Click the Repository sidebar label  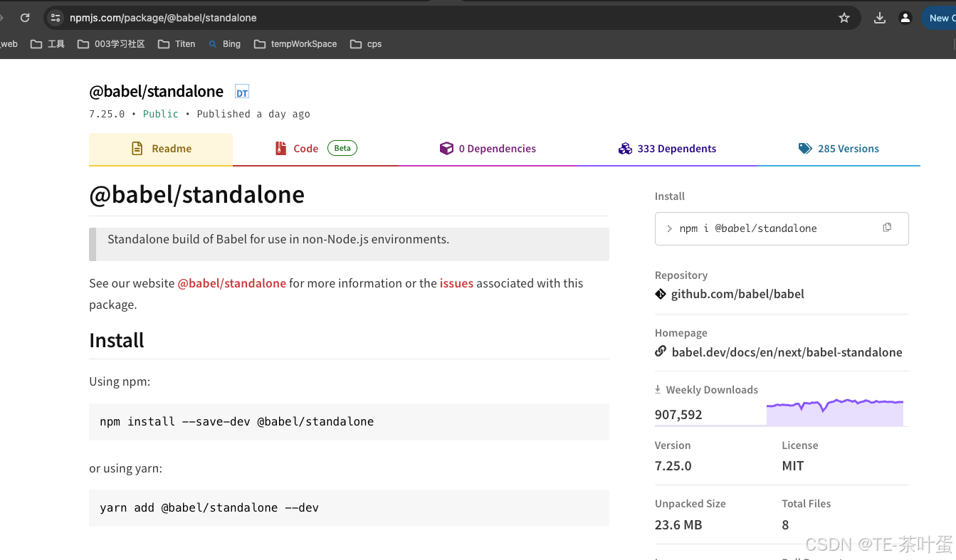681,275
